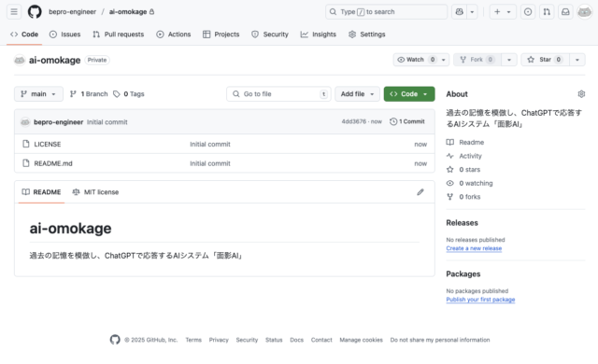Open the footer Terms link
The width and height of the screenshot is (598, 364).
(193, 340)
